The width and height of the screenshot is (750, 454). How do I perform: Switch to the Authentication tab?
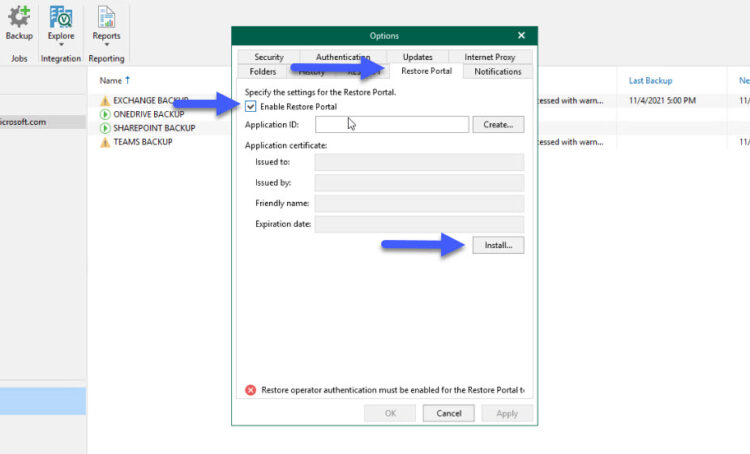coord(342,57)
